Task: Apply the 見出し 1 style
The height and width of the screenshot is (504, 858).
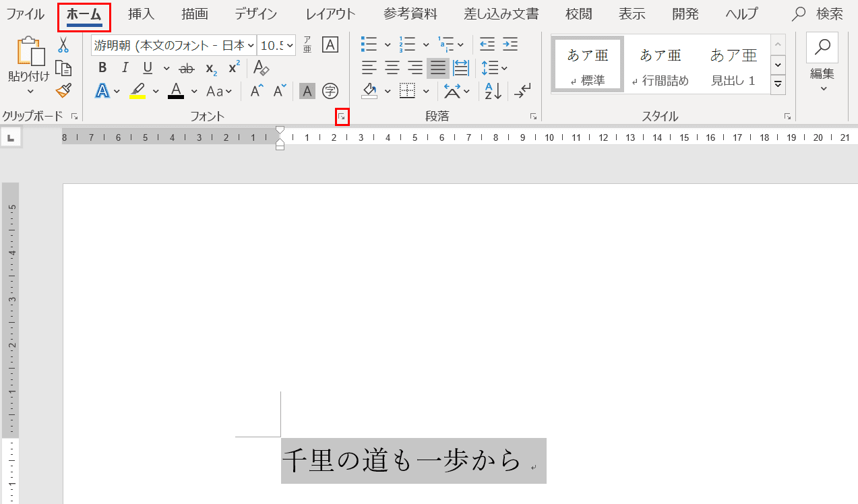Action: coord(733,65)
